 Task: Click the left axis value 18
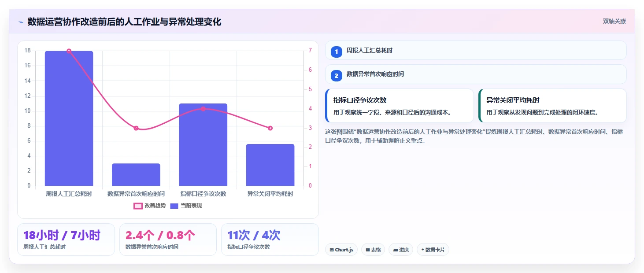pos(27,51)
